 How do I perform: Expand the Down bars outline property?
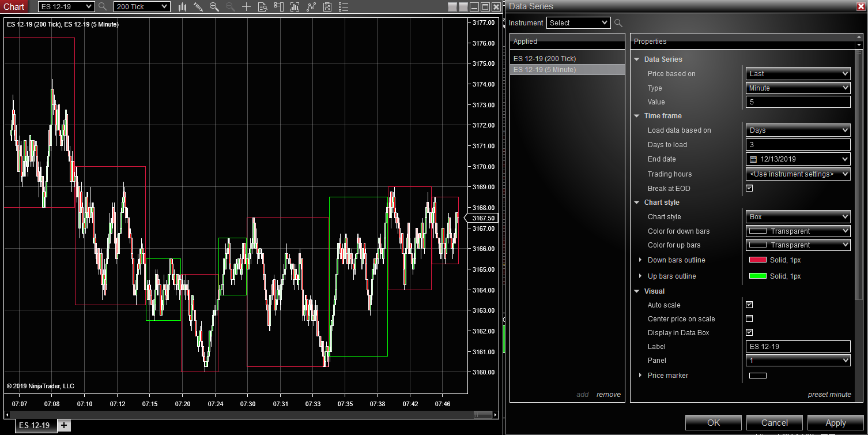(640, 260)
